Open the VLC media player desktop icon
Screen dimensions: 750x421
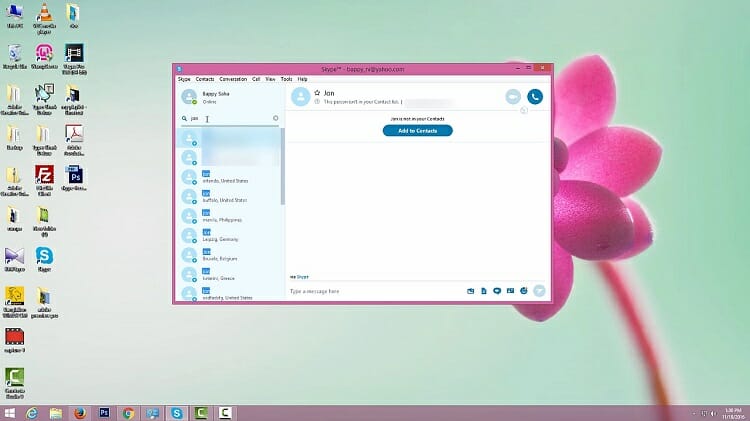point(44,19)
